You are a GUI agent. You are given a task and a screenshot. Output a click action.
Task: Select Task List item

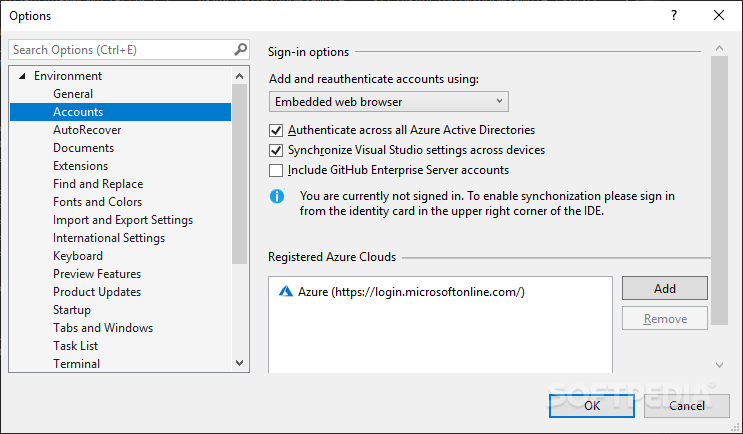click(x=75, y=346)
